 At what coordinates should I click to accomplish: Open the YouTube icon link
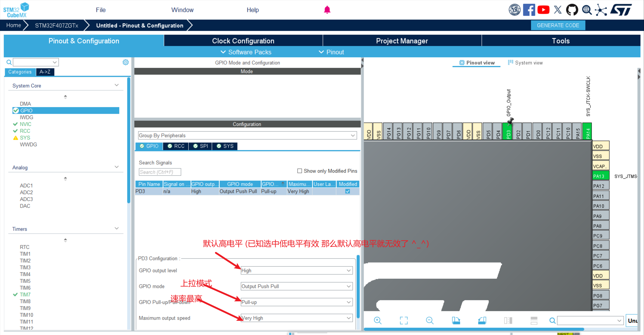coord(543,10)
